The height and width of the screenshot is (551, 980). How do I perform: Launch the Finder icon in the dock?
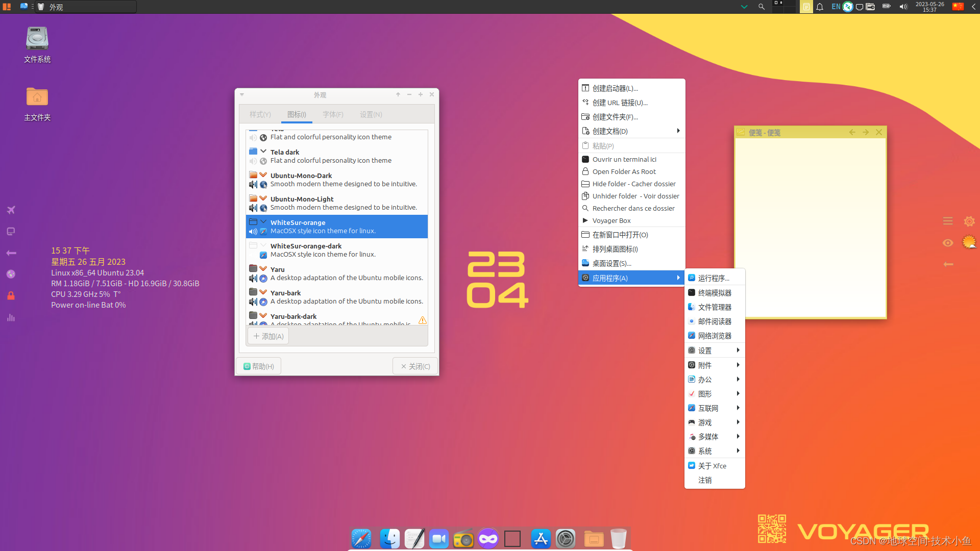click(x=390, y=539)
